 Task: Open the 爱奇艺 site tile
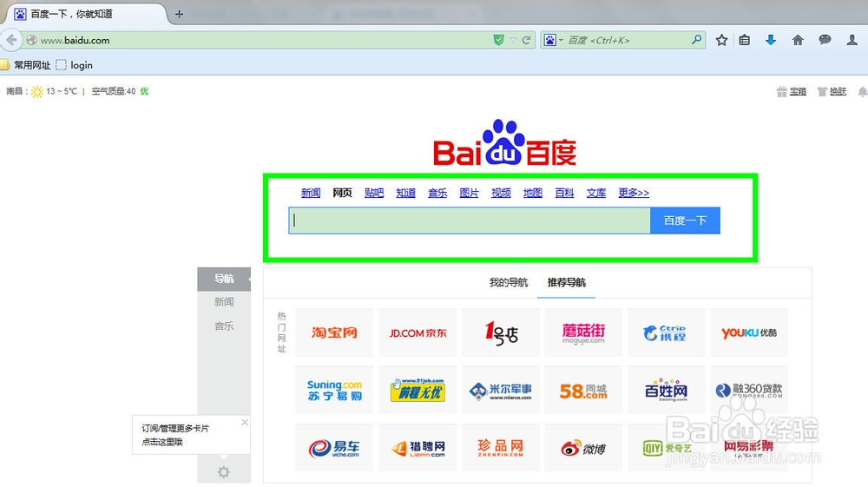click(x=666, y=447)
